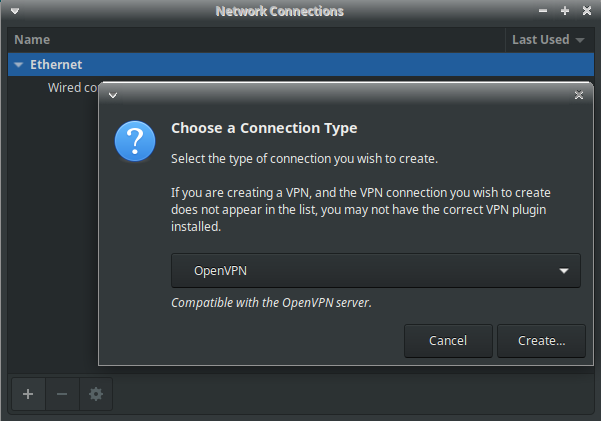Minimize the Network Connections window
Viewport: 601px width, 421px height.
543,11
